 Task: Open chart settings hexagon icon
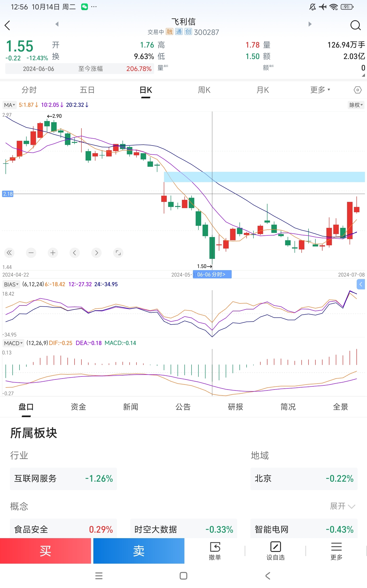point(357,90)
